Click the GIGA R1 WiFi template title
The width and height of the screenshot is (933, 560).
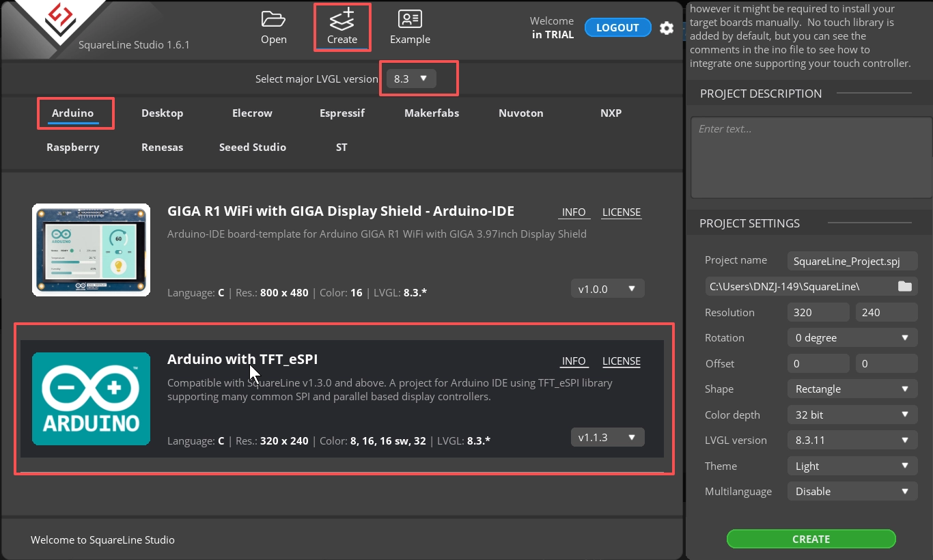341,211
